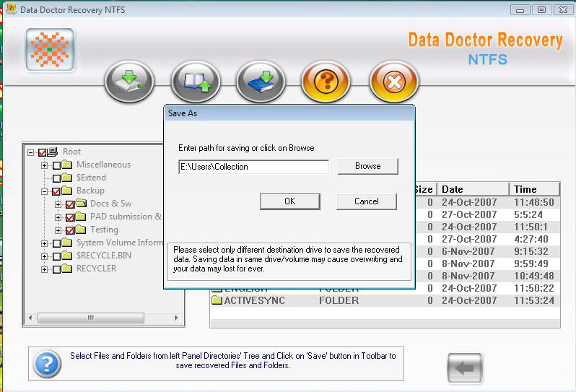The height and width of the screenshot is (392, 576).
Task: Click the save path input field
Action: pyautogui.click(x=254, y=167)
